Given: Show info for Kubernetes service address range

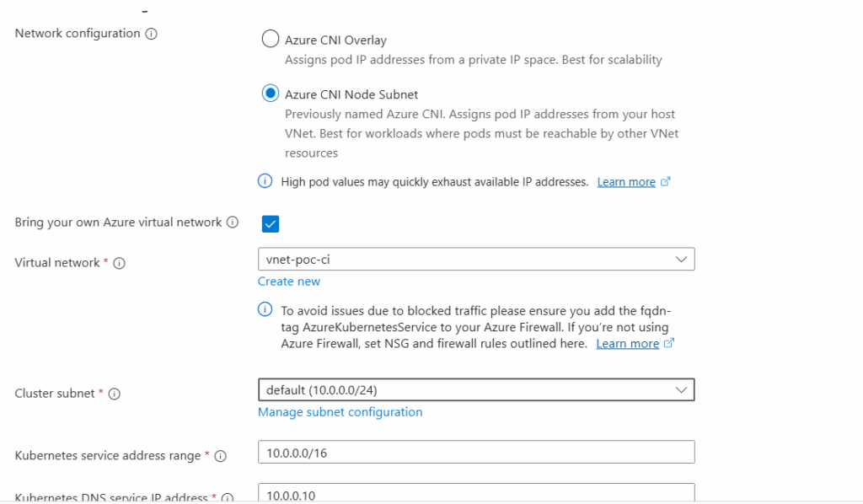Looking at the screenshot, I should [221, 456].
